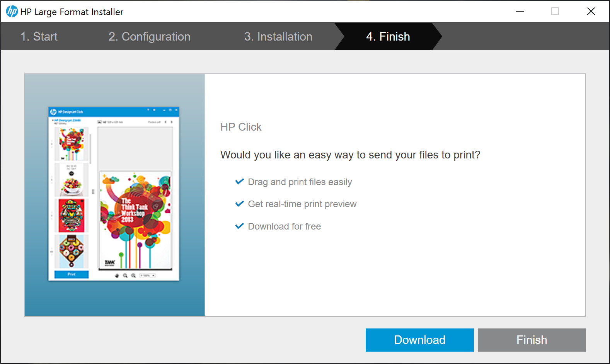This screenshot has height=364, width=610.
Task: Click "Download for free" text
Action: tap(285, 226)
